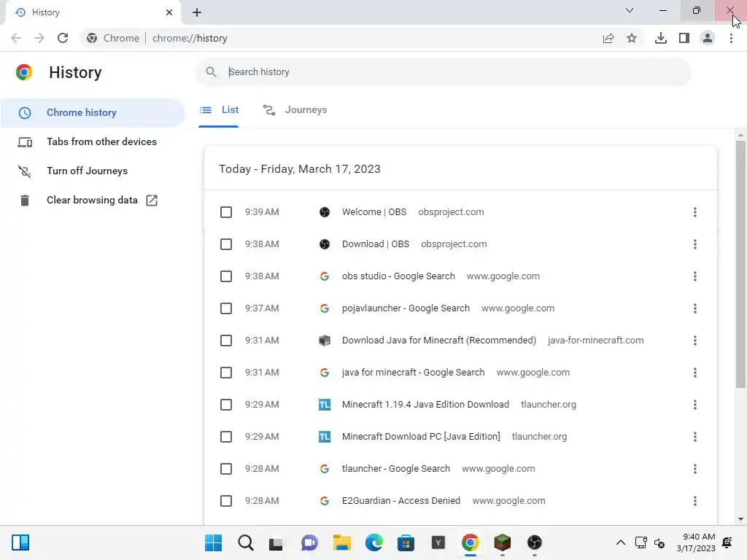Open more actions for Minecraft Download PC entry

[x=695, y=437]
